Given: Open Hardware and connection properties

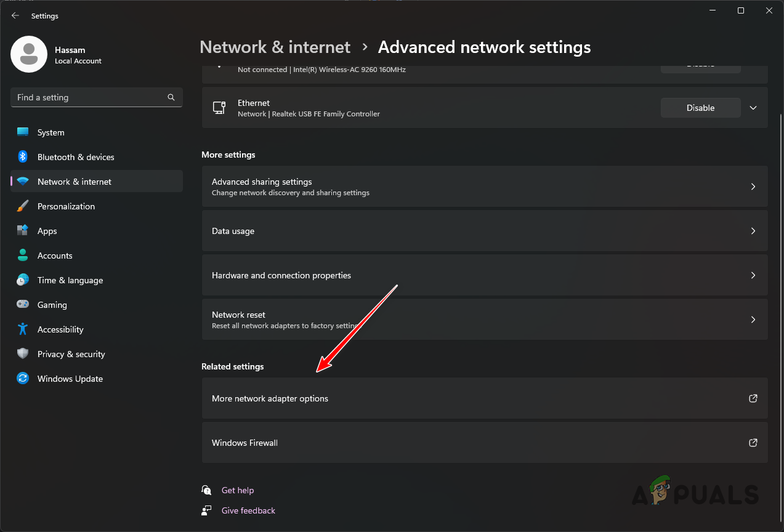Looking at the screenshot, I should (484, 275).
